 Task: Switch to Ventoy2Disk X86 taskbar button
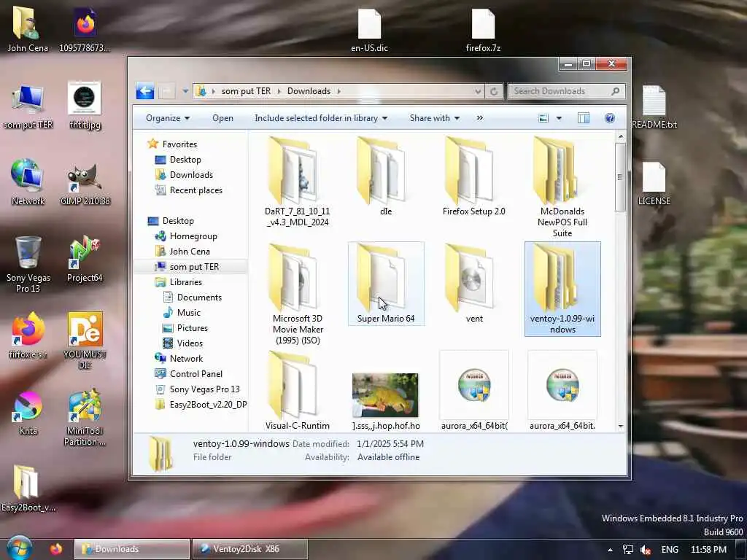coord(249,549)
